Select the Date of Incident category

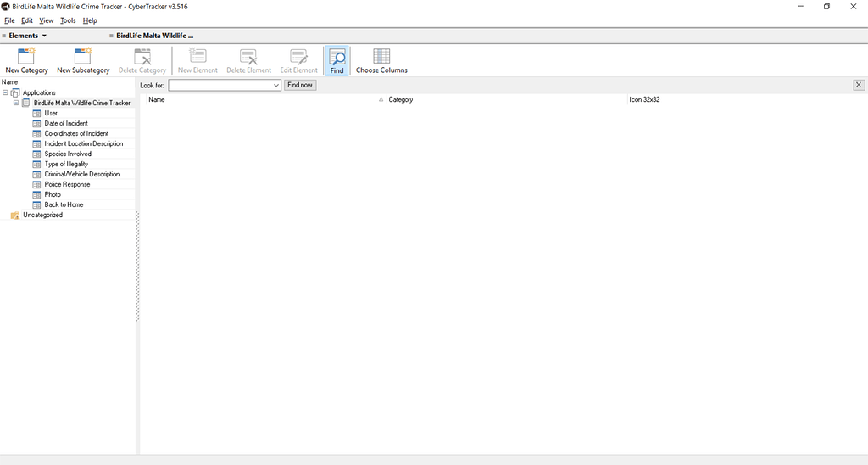pos(66,124)
